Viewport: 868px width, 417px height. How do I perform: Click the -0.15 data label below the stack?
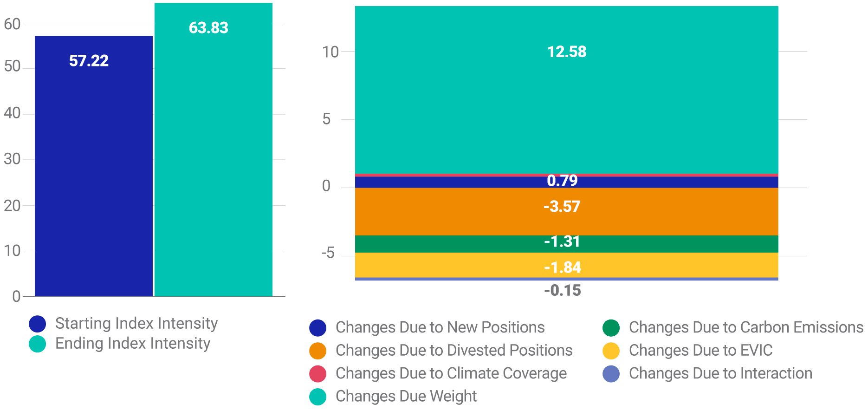pyautogui.click(x=562, y=291)
